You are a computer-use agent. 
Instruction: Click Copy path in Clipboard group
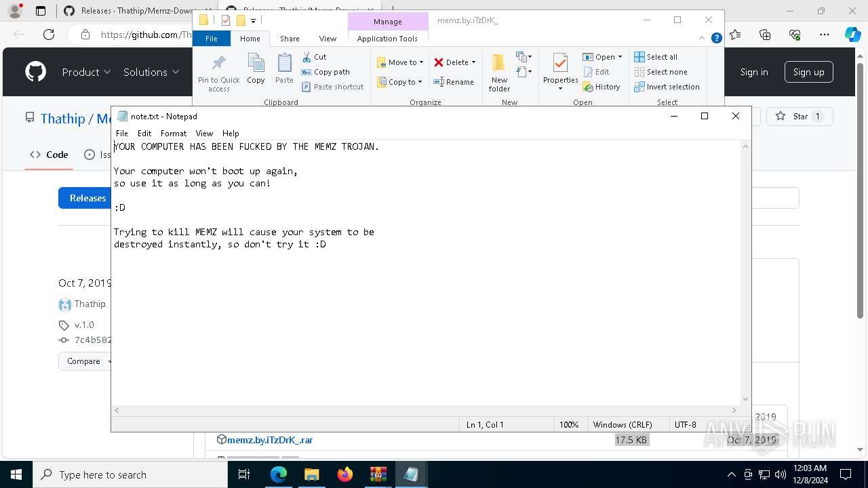tap(325, 72)
